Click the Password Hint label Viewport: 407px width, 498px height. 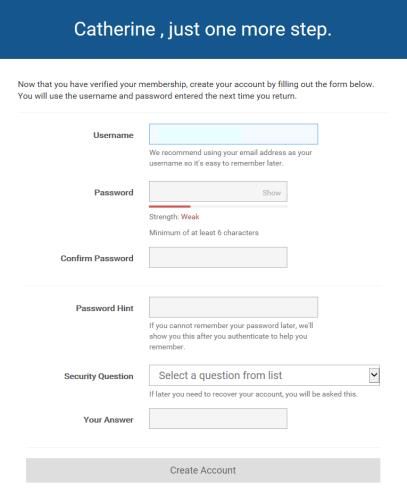point(104,308)
